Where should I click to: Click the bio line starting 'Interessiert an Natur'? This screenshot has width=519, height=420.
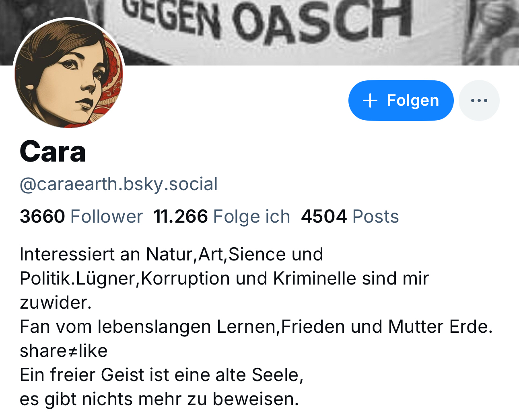(x=171, y=254)
